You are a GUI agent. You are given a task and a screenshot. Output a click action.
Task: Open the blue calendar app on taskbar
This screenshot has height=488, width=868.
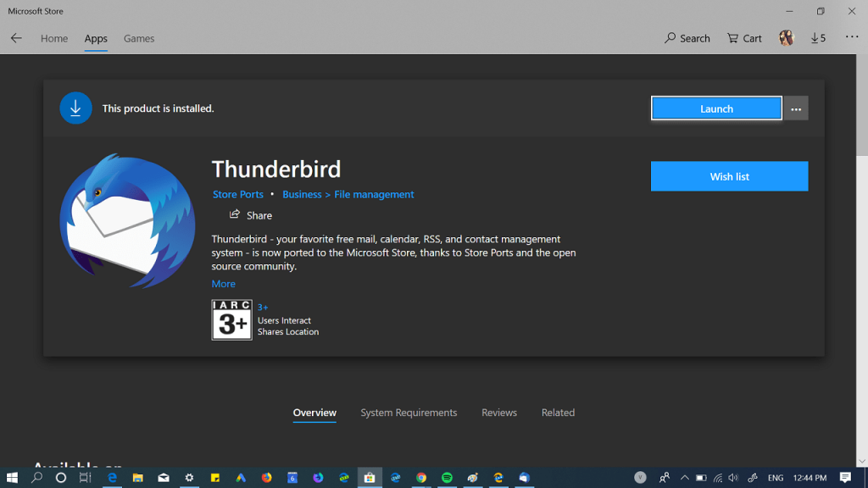[x=292, y=478]
